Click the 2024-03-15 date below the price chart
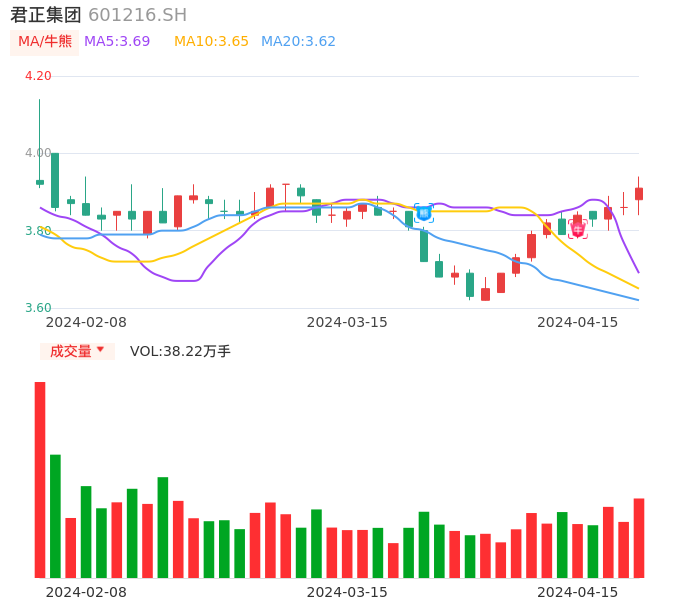The image size is (686, 606). click(347, 322)
